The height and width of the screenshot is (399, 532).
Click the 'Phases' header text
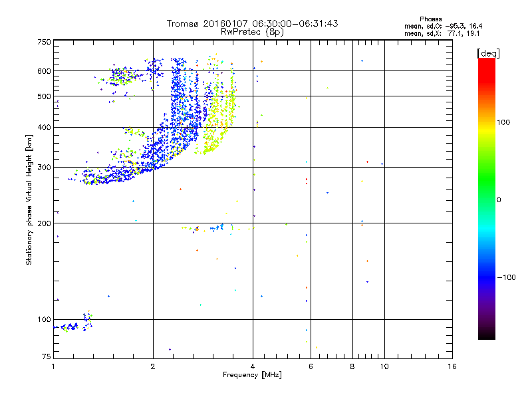point(430,19)
